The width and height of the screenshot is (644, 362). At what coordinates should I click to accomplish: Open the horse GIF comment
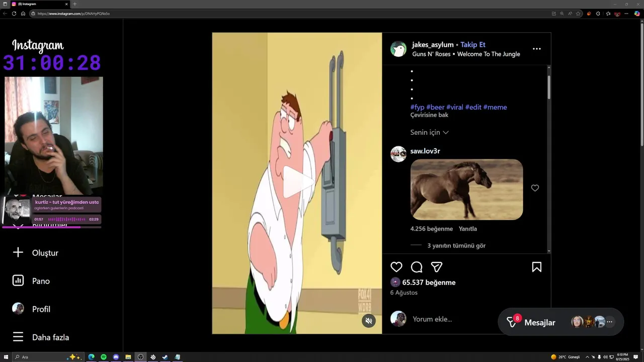466,190
